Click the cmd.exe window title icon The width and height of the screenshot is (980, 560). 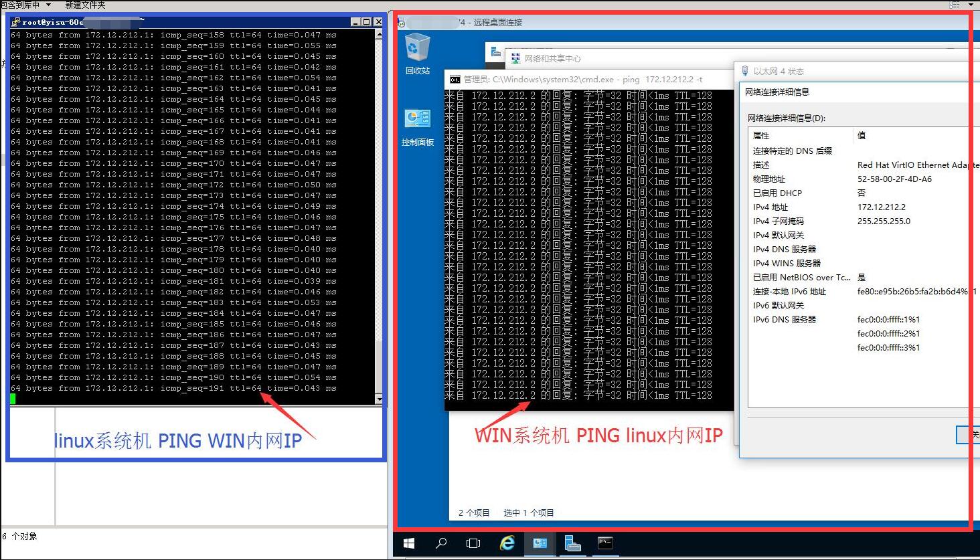455,79
